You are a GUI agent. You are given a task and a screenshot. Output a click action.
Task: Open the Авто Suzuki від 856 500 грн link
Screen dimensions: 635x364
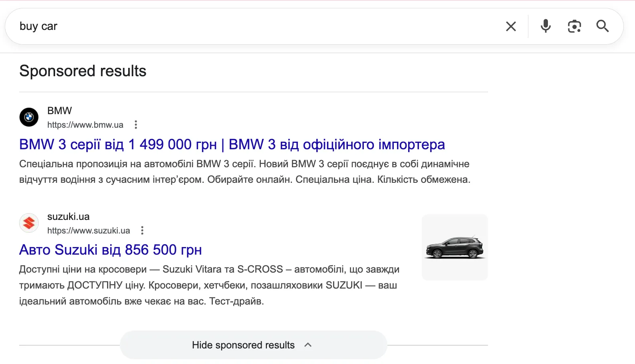110,250
